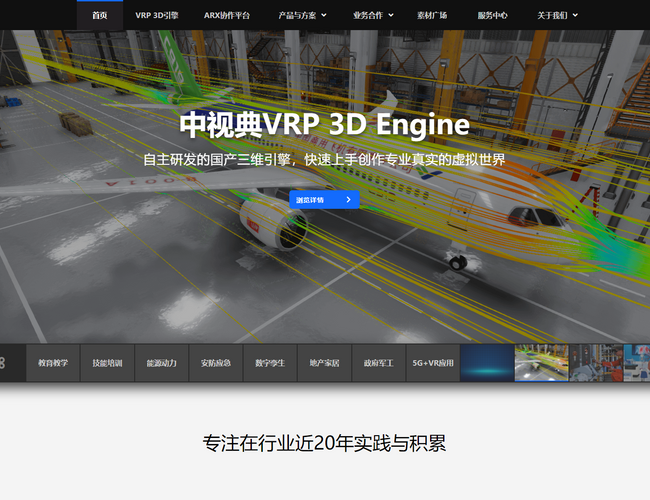Choose the 能源动力 category
The image size is (650, 500).
[161, 363]
